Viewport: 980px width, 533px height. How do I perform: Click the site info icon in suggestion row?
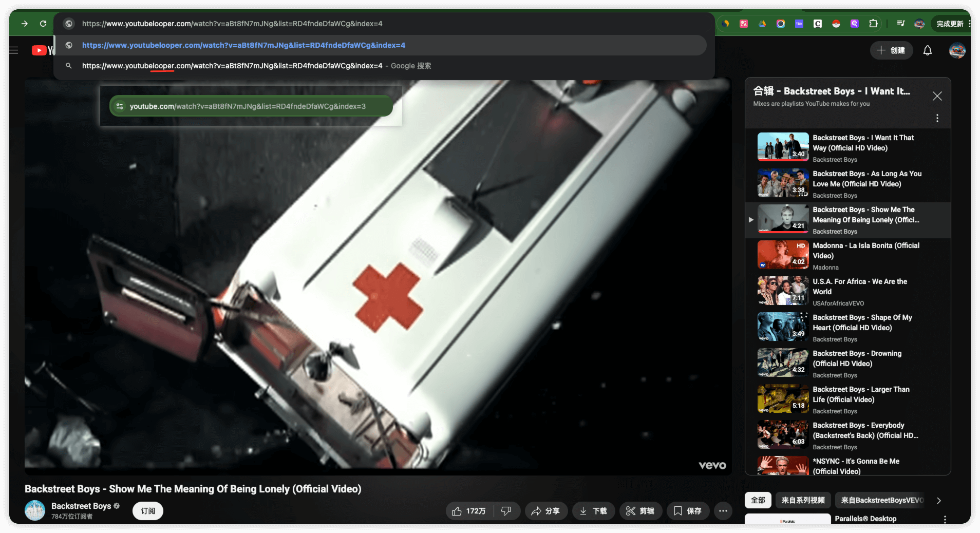69,45
